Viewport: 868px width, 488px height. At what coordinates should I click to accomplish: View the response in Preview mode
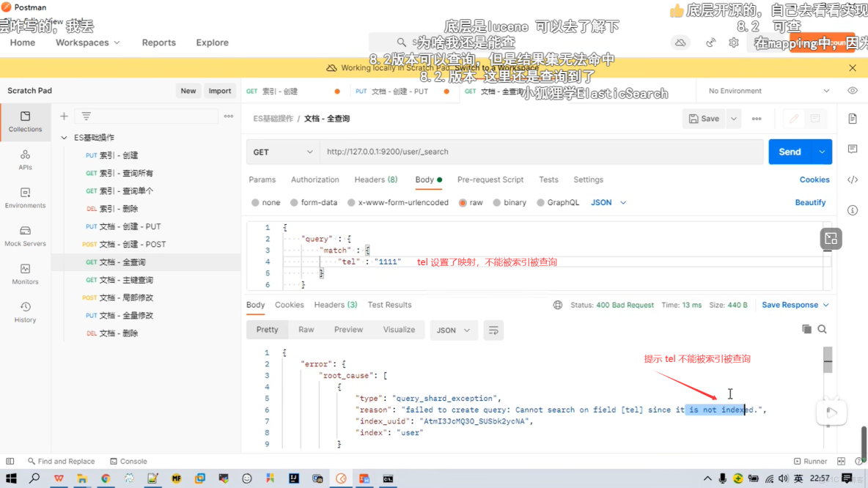pyautogui.click(x=348, y=330)
